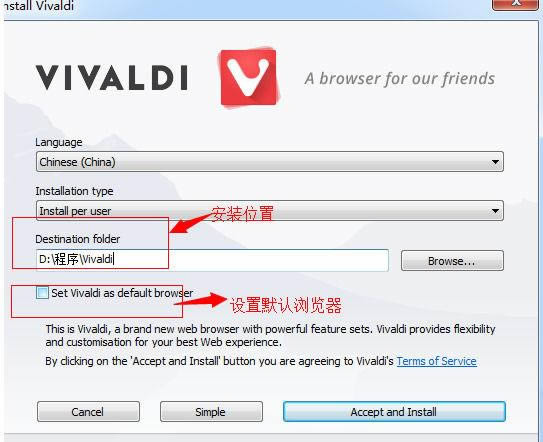Click inside the Destination folder text field
Image resolution: width=543 pixels, height=442 pixels.
pos(212,260)
